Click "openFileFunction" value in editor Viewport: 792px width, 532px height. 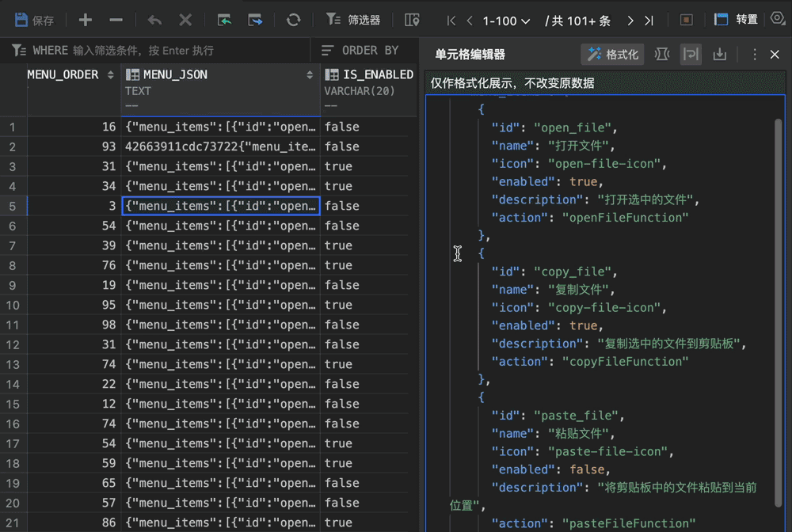(626, 218)
